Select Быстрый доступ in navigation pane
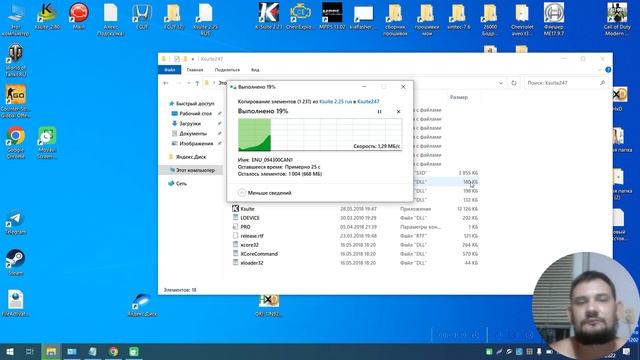Screen dimensions: 640x360 coord(191,103)
